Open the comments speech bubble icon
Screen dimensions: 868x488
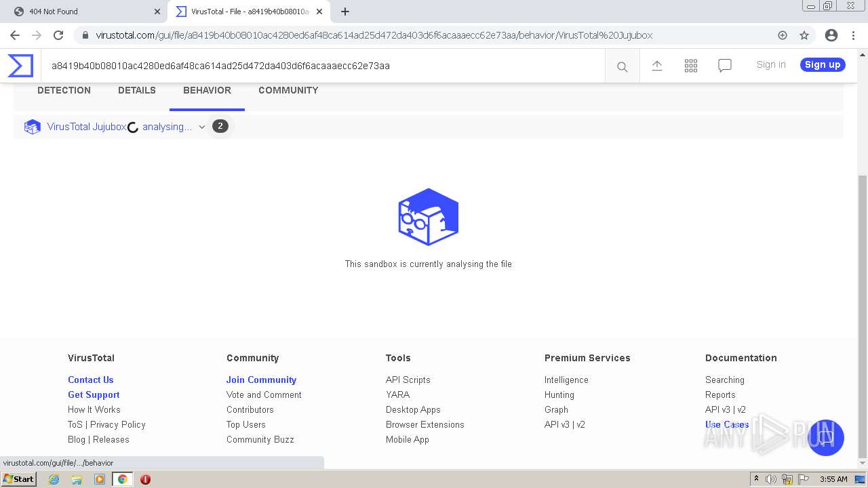pos(725,66)
